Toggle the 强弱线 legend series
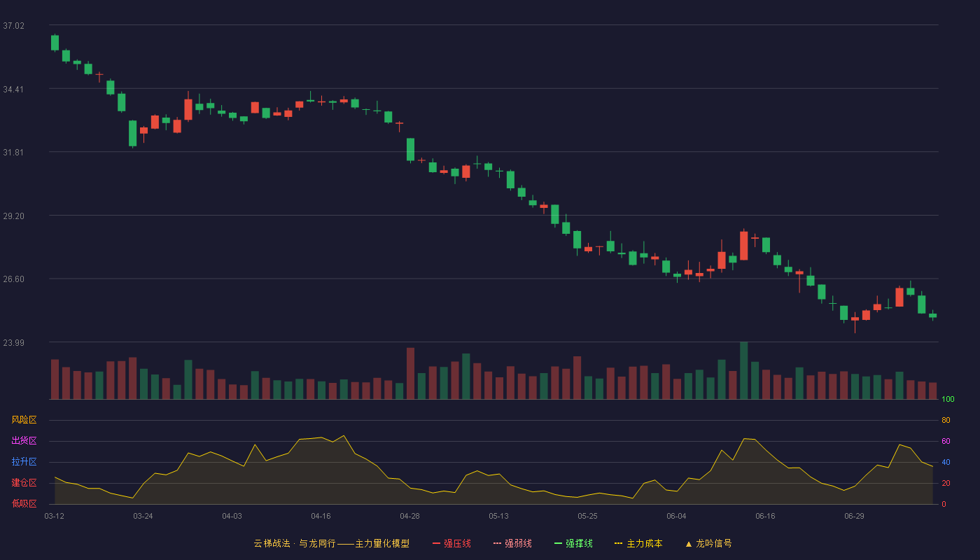Image resolution: width=980 pixels, height=560 pixels. (512, 543)
